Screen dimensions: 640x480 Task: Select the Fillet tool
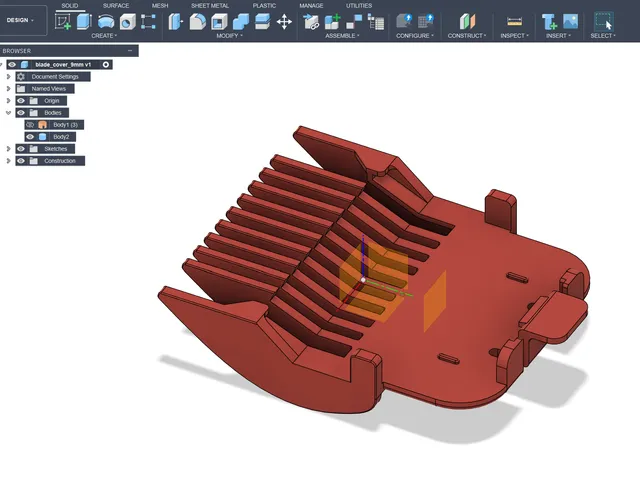pos(198,22)
